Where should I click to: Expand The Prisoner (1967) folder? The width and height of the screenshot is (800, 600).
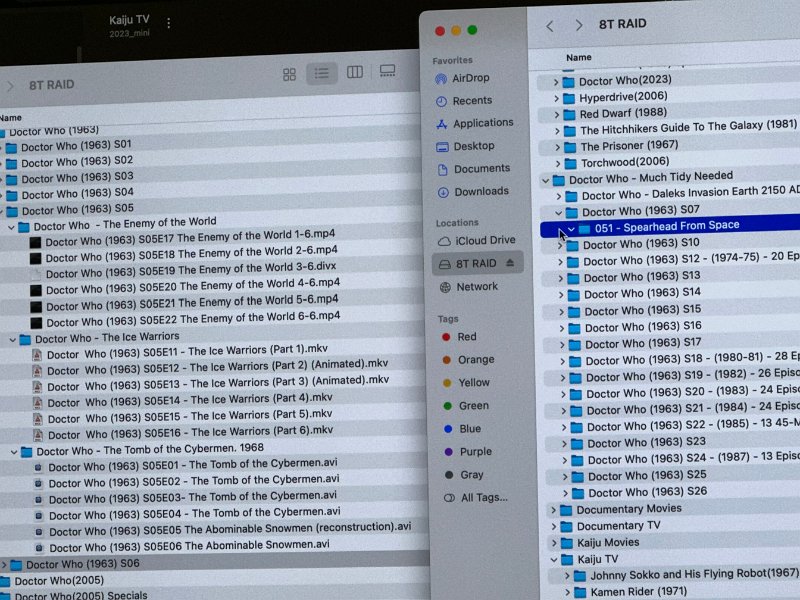[557, 148]
